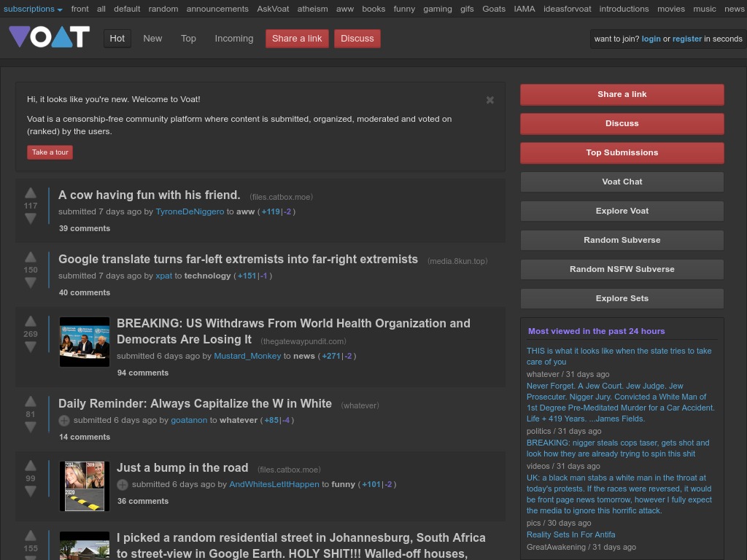Toggle downvote on the Johannesburg street-view post
The width and height of the screenshot is (747, 560).
(x=30, y=558)
